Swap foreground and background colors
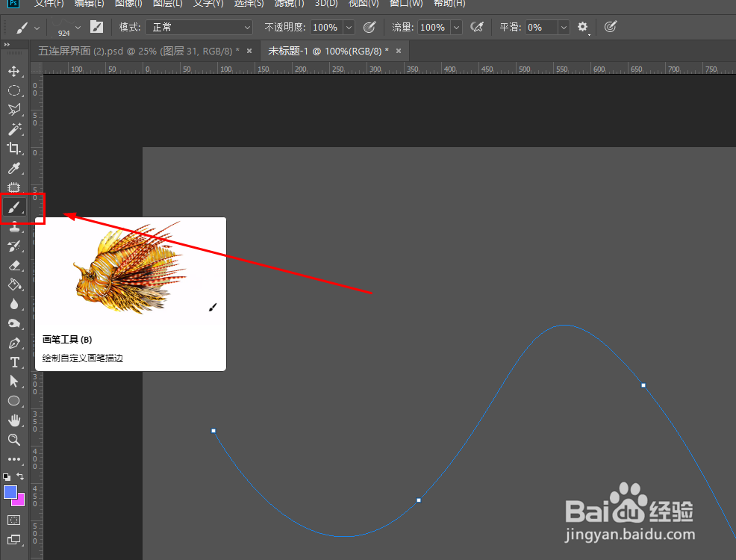736x560 pixels. tap(20, 476)
